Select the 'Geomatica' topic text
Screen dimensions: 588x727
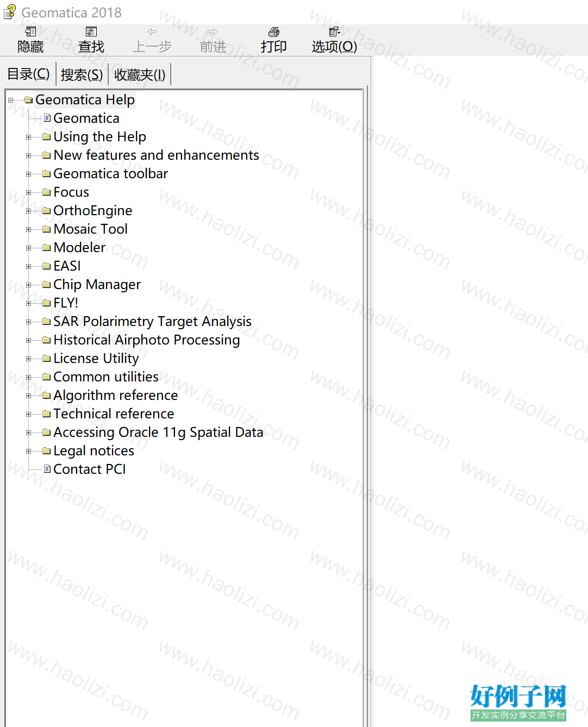86,118
